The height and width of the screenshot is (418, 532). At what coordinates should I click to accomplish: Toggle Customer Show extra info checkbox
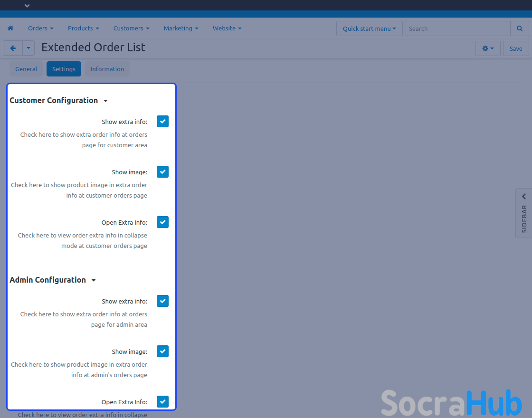pyautogui.click(x=162, y=122)
